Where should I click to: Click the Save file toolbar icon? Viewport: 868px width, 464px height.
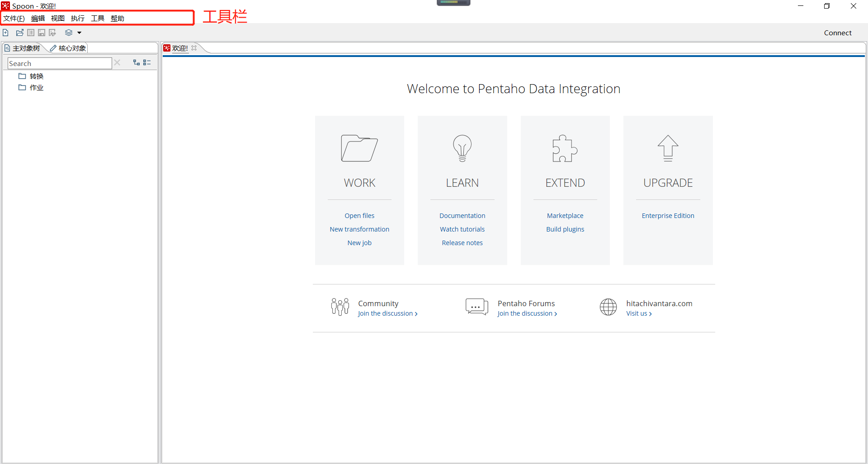click(42, 33)
